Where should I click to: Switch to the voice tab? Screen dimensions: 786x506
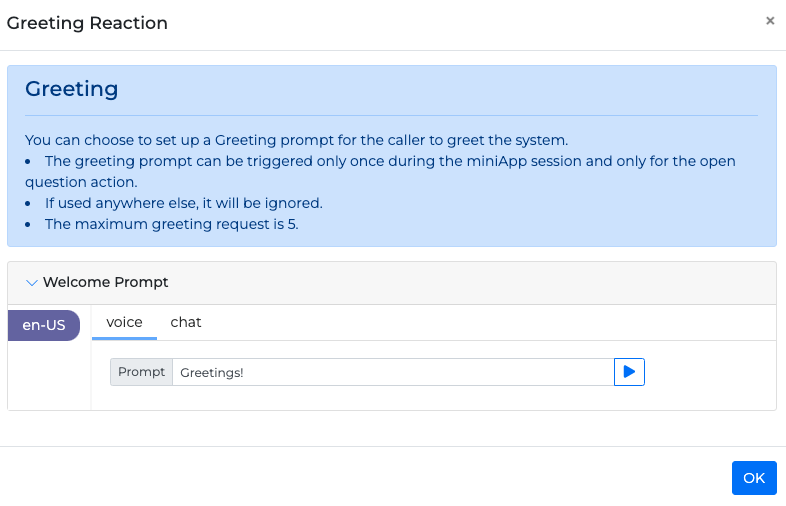click(x=124, y=322)
